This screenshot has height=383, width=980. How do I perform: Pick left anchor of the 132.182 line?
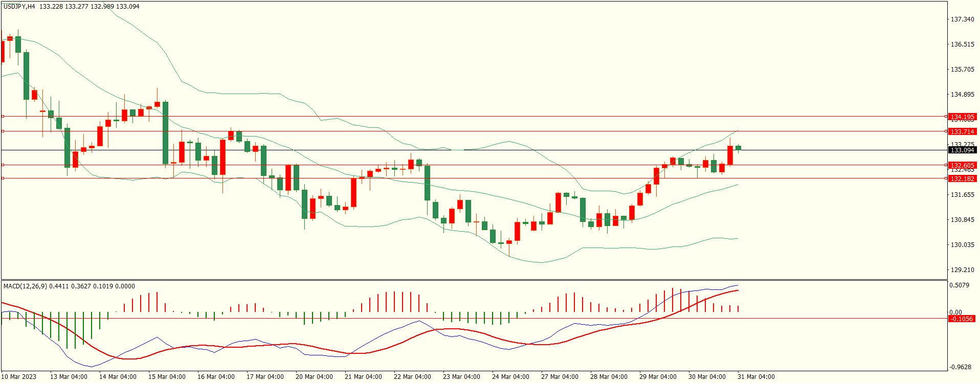[x=3, y=178]
